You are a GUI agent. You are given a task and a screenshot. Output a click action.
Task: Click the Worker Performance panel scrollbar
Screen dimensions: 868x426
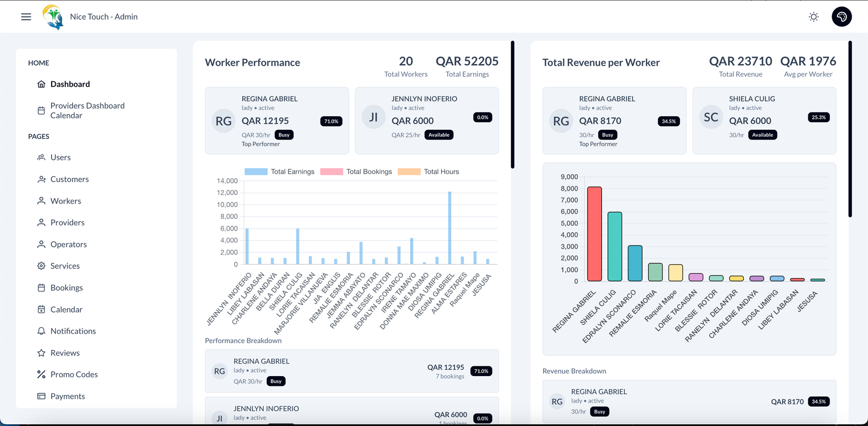pos(512,104)
